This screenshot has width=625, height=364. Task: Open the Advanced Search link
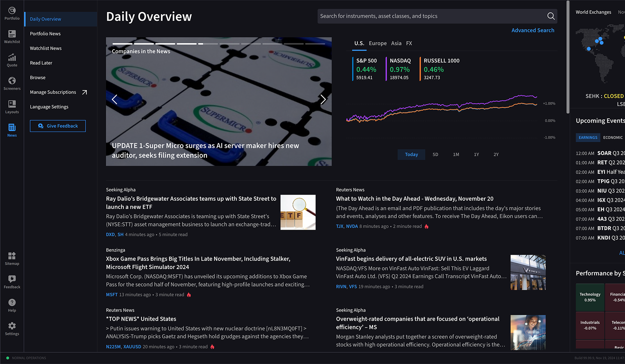click(x=532, y=30)
